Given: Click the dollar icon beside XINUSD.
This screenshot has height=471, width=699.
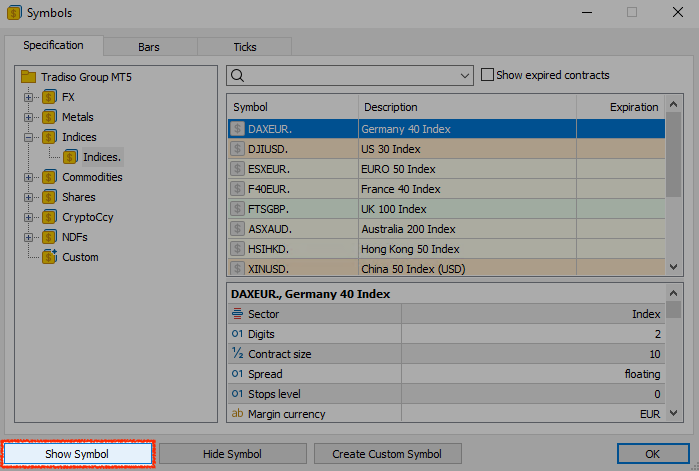Looking at the screenshot, I should click(x=237, y=269).
